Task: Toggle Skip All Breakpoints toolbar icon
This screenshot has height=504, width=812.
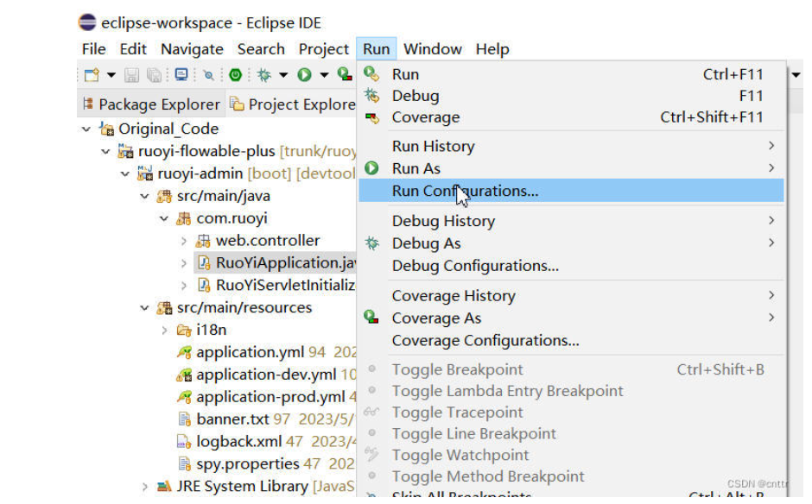Action: click(x=209, y=76)
